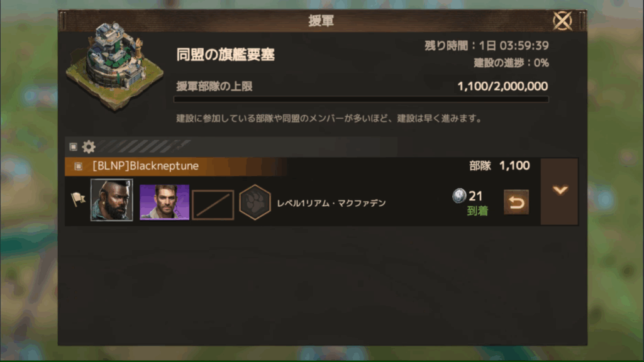Image resolution: width=644 pixels, height=362 pixels.
Task: Recall troops with the return arrow button
Action: pyautogui.click(x=516, y=202)
